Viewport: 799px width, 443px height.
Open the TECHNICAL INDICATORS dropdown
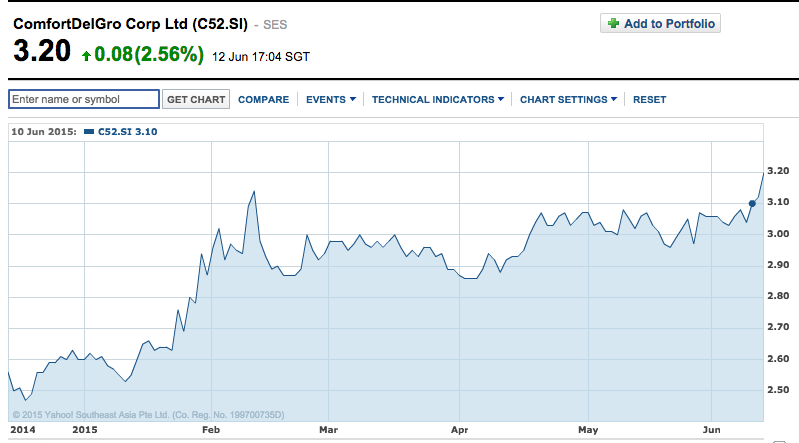438,99
